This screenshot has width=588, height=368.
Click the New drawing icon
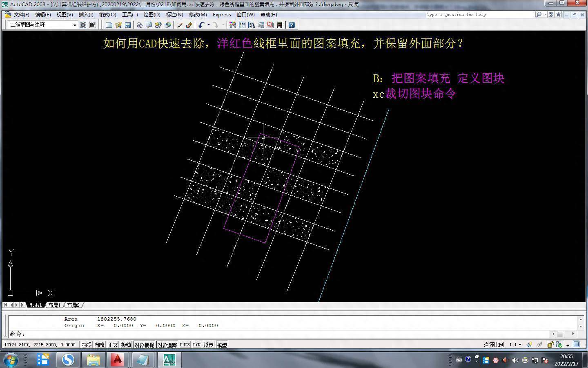pos(109,25)
